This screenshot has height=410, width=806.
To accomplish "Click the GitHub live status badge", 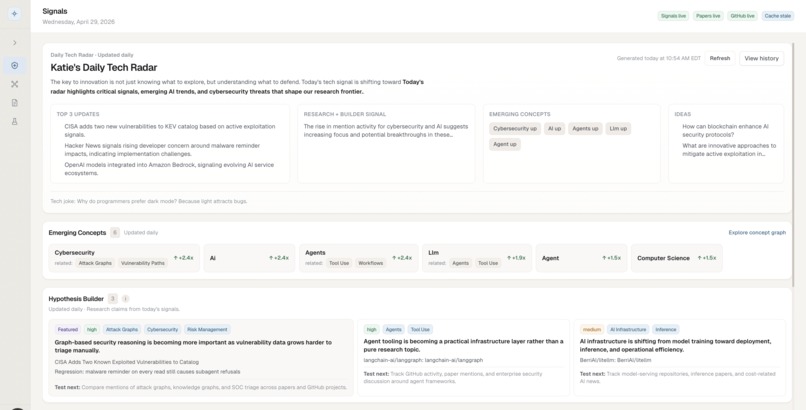I will [x=742, y=16].
